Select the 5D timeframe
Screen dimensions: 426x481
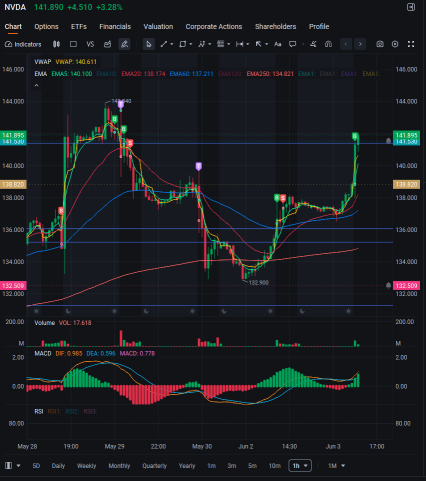tap(36, 466)
